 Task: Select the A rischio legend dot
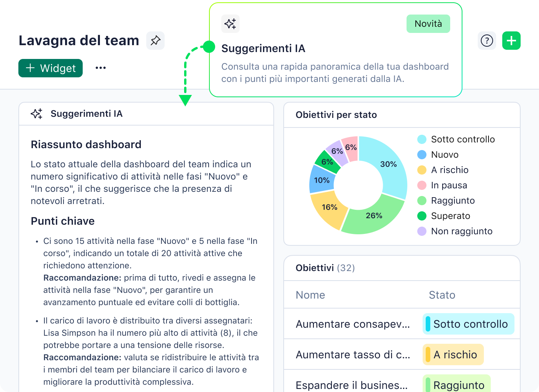tap(422, 170)
